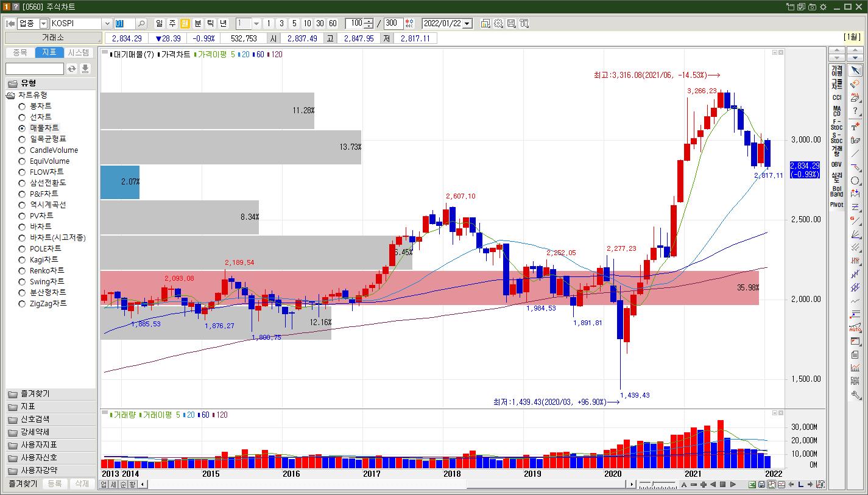The image size is (868, 495).
Task: Click the 등록 button at bottom left
Action: pyautogui.click(x=55, y=483)
